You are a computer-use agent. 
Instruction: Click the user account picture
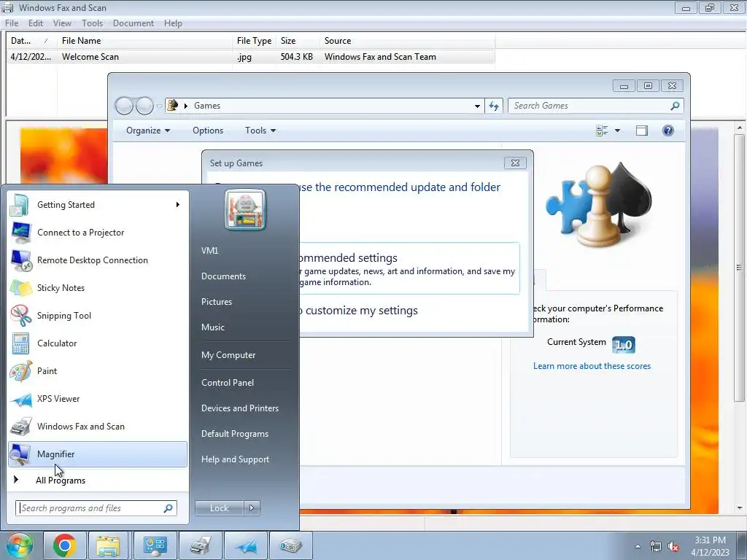coord(245,209)
